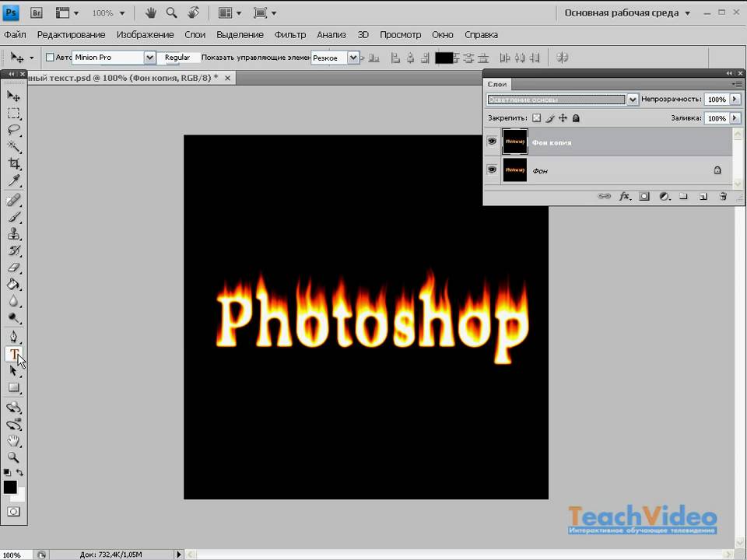Open the opacity slider arrow
This screenshot has width=747, height=560.
(x=735, y=99)
